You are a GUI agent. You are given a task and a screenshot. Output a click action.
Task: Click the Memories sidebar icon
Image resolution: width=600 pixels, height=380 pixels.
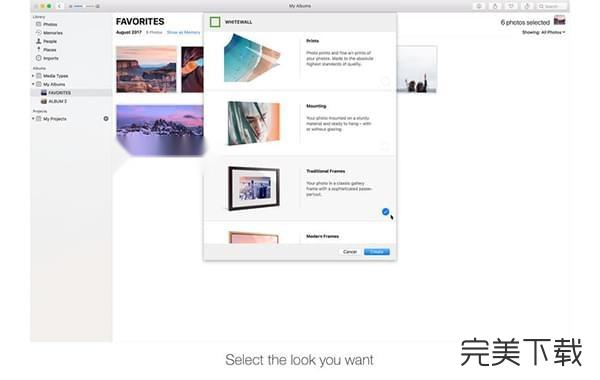pyautogui.click(x=38, y=33)
